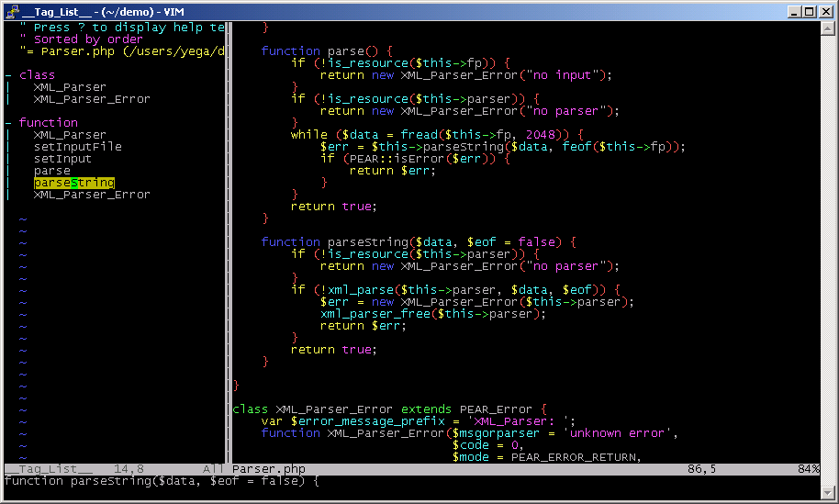Collapse the class fold in tag list
The height and width of the screenshot is (504, 839).
pos(8,75)
